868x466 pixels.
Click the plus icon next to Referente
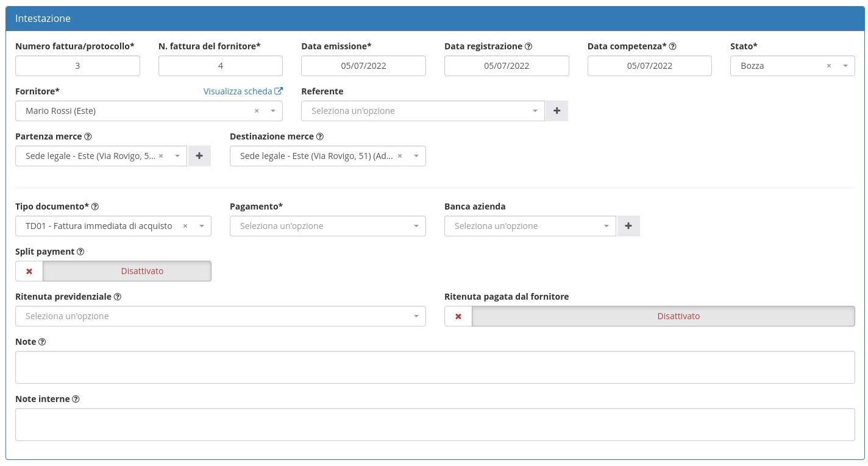[x=556, y=111]
